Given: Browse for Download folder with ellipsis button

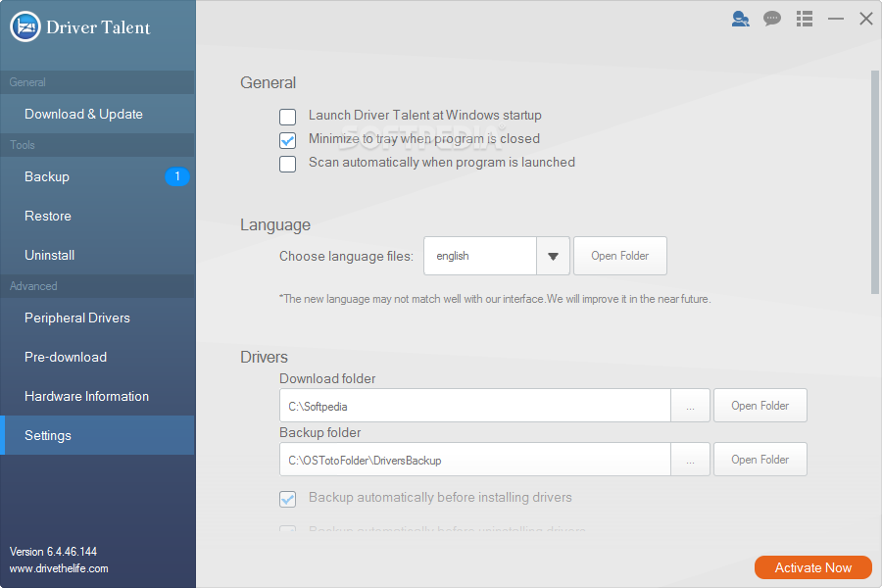Looking at the screenshot, I should click(x=690, y=406).
